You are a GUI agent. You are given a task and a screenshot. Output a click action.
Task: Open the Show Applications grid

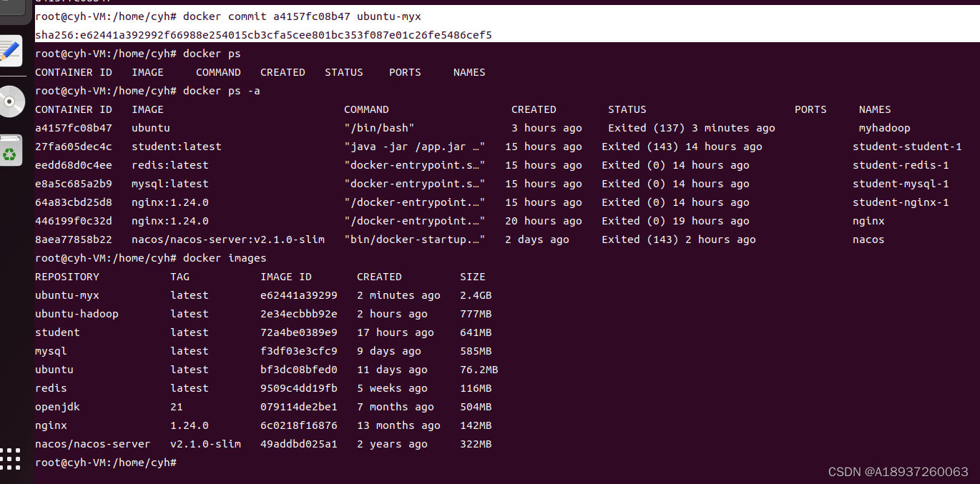click(10, 458)
